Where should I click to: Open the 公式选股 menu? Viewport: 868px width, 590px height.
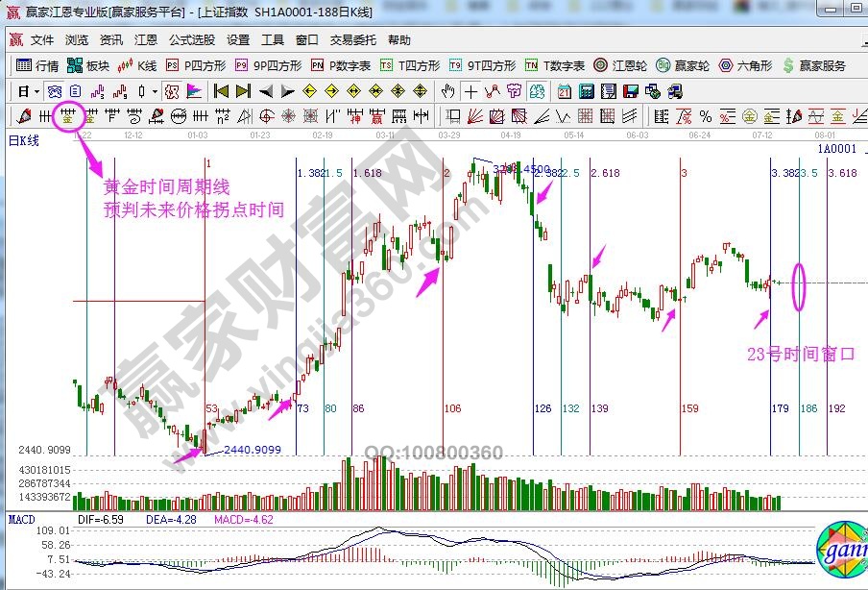coord(192,40)
